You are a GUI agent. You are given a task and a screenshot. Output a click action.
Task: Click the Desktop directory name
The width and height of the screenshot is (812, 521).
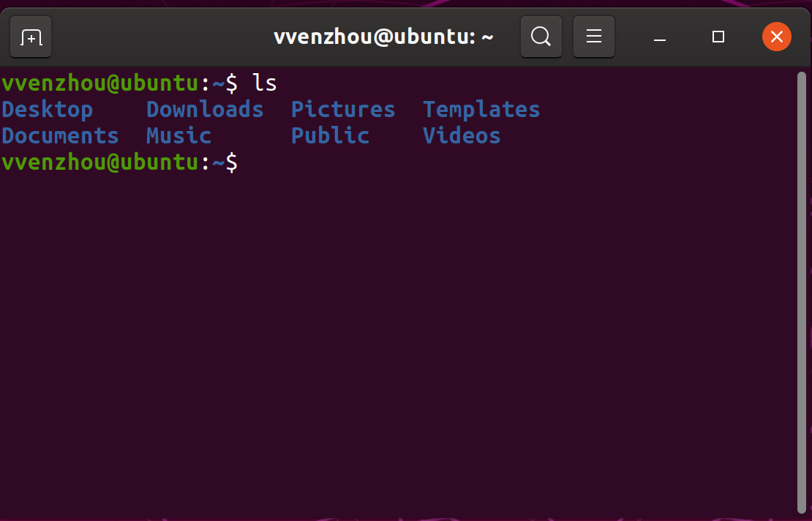pos(48,110)
